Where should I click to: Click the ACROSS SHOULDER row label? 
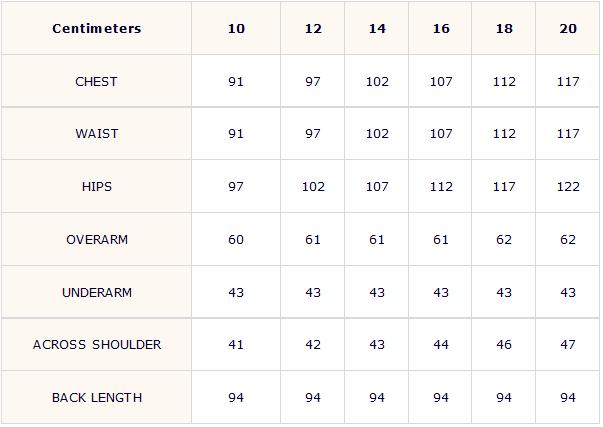tap(97, 345)
